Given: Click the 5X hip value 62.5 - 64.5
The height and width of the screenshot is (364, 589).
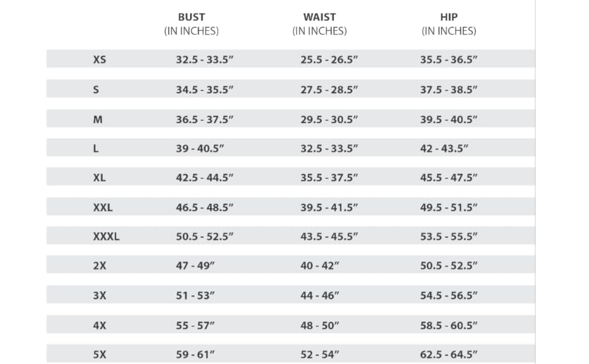Looking at the screenshot, I should (x=449, y=354).
